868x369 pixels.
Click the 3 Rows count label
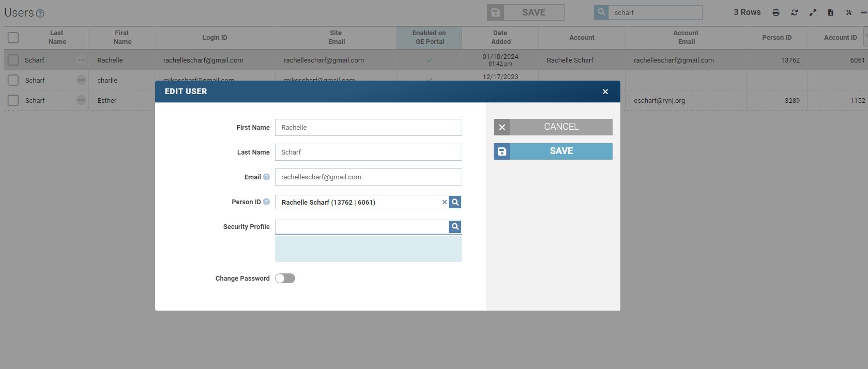click(747, 12)
